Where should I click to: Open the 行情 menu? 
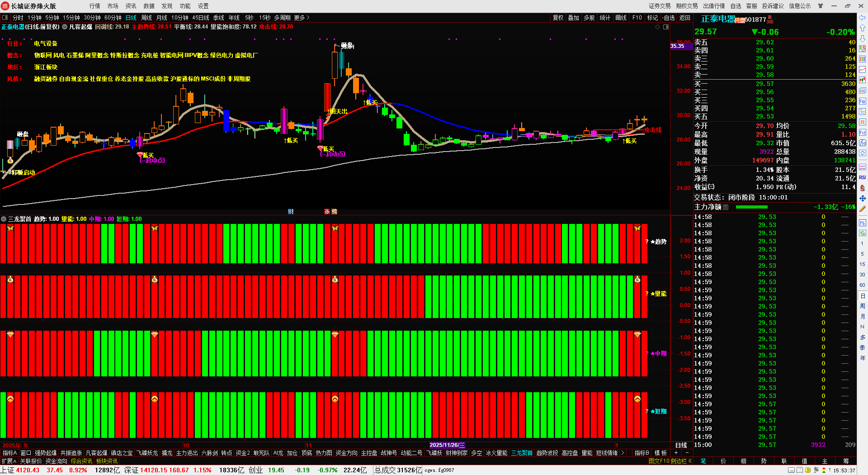95,6
